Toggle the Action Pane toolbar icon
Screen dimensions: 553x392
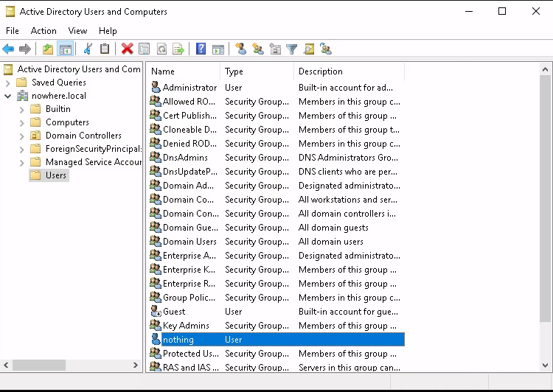218,49
